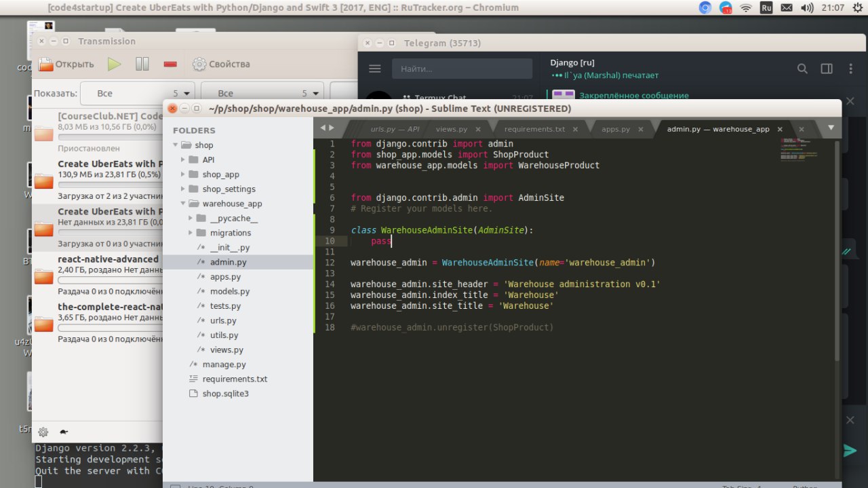Click Chromium indicator in top panel
868x488 pixels.
[x=705, y=8]
